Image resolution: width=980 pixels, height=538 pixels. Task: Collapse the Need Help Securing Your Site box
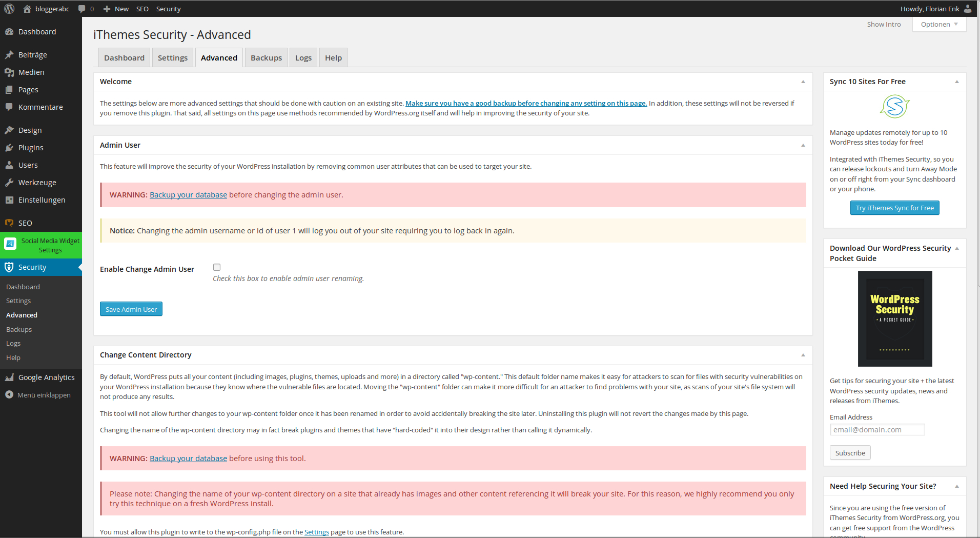coord(957,487)
